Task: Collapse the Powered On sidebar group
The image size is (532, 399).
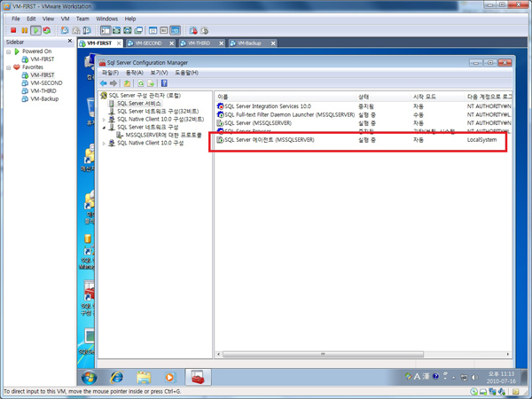Action: (9, 51)
